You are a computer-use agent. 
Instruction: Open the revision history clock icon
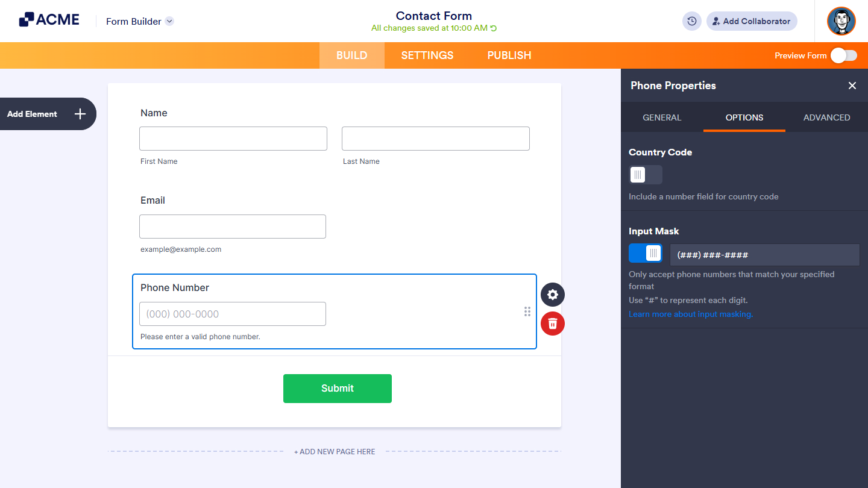coord(691,21)
